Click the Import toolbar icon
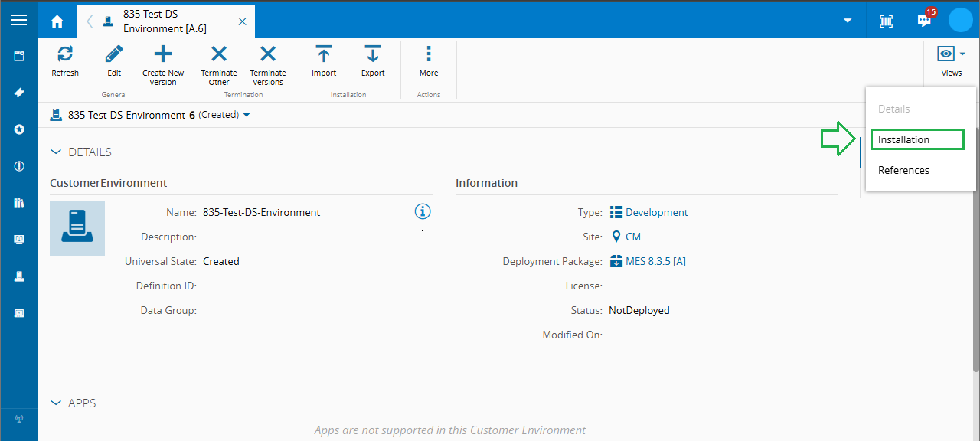The image size is (980, 441). (x=324, y=55)
